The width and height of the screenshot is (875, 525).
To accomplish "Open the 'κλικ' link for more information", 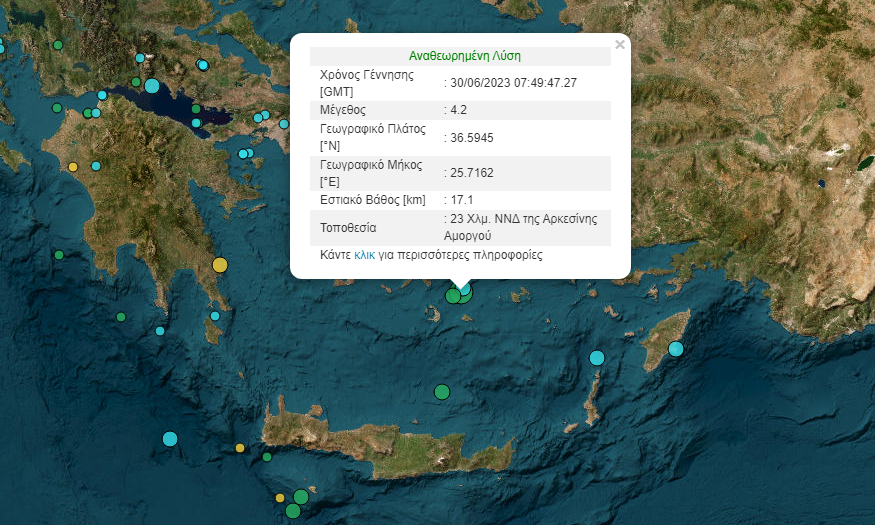I will [364, 255].
